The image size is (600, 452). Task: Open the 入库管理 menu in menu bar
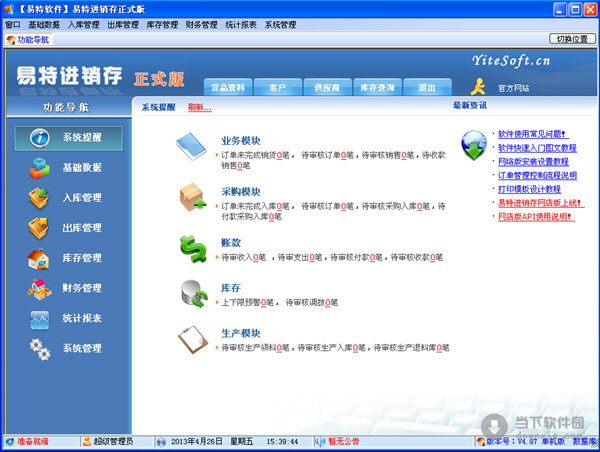click(x=83, y=25)
